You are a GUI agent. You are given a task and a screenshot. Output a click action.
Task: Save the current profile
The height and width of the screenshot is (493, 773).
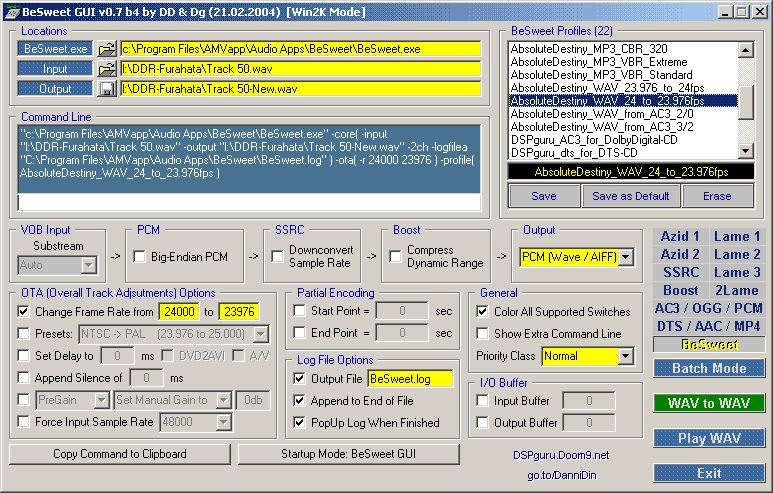(544, 196)
